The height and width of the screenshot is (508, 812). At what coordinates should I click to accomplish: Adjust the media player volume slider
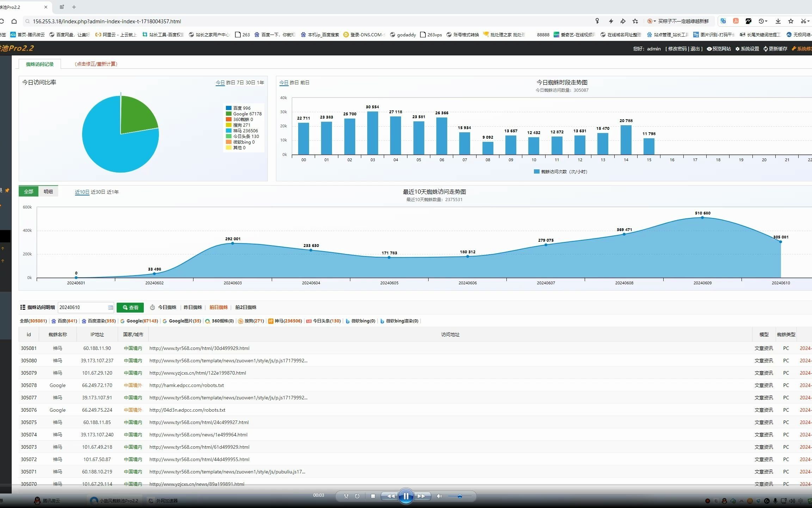pos(460,496)
